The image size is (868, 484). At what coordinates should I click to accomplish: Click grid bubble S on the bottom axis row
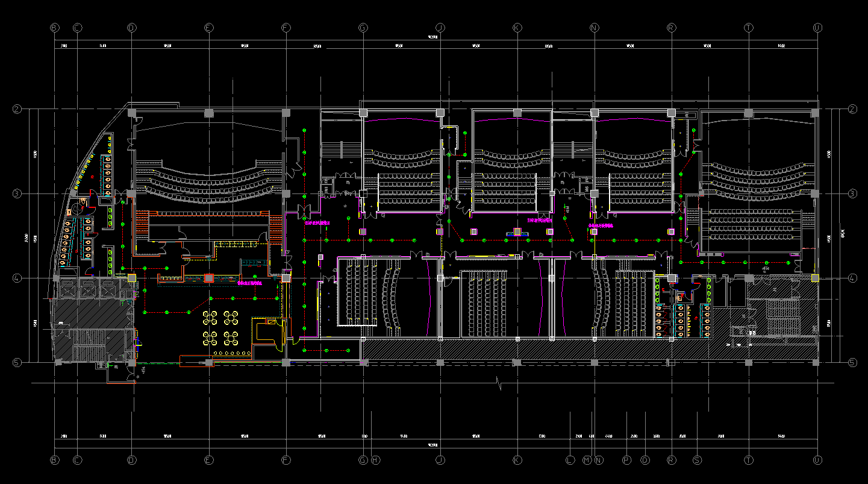[698, 460]
